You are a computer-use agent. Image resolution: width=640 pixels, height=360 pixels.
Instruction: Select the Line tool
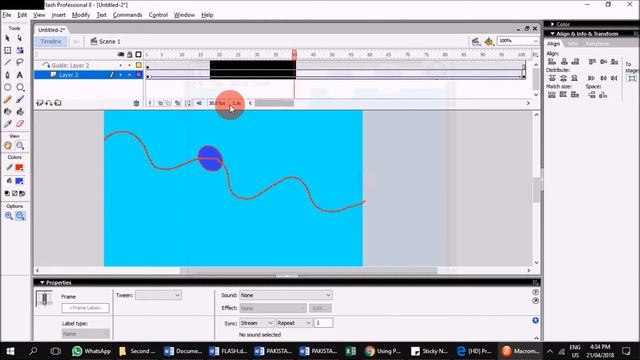[7, 62]
